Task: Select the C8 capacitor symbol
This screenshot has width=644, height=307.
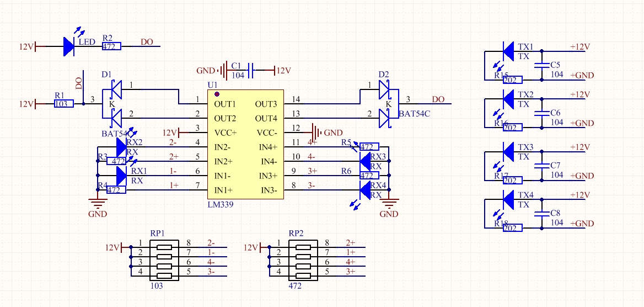Action: click(542, 213)
